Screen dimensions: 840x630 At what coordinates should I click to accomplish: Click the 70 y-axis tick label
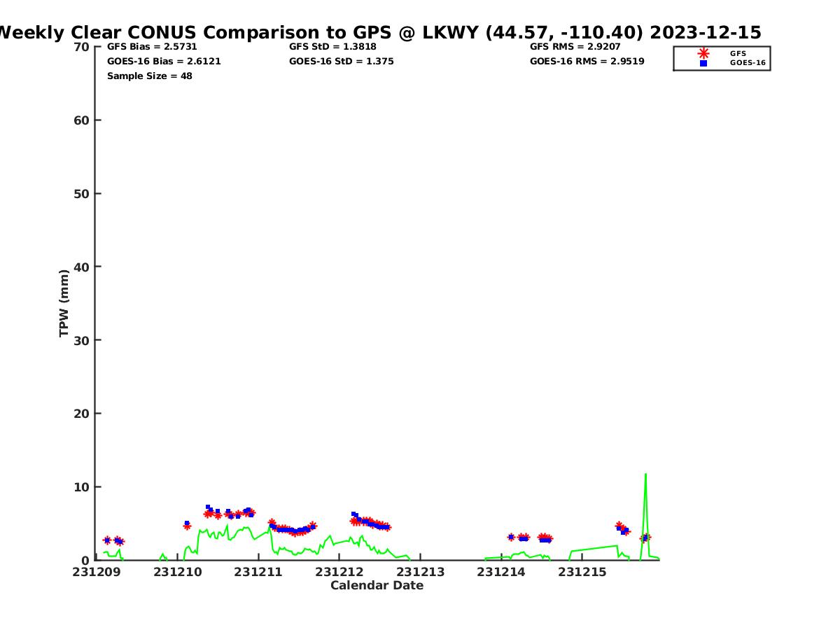point(81,47)
